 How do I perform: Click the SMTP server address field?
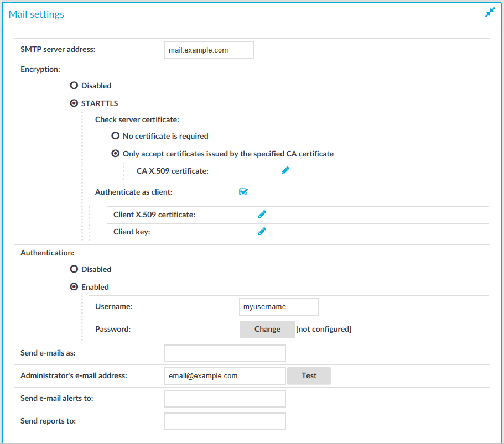point(209,50)
